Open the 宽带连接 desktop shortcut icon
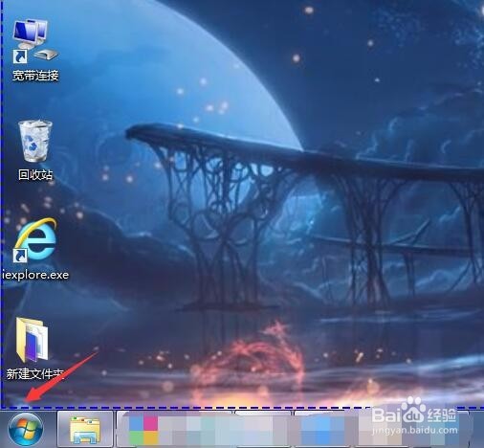484x448 pixels. pos(34,40)
